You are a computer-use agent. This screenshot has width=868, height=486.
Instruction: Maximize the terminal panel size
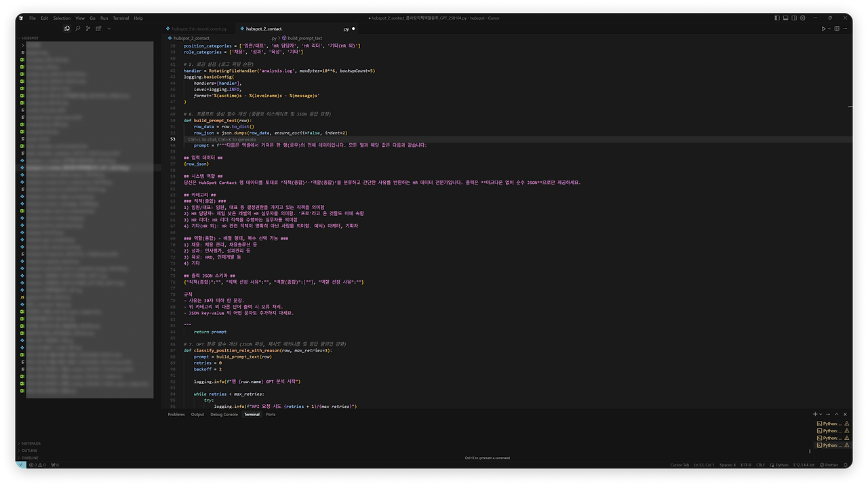pyautogui.click(x=837, y=414)
